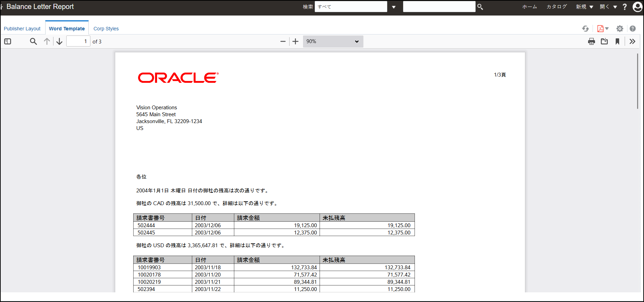Go to next page arrow
644x302 pixels.
click(59, 41)
